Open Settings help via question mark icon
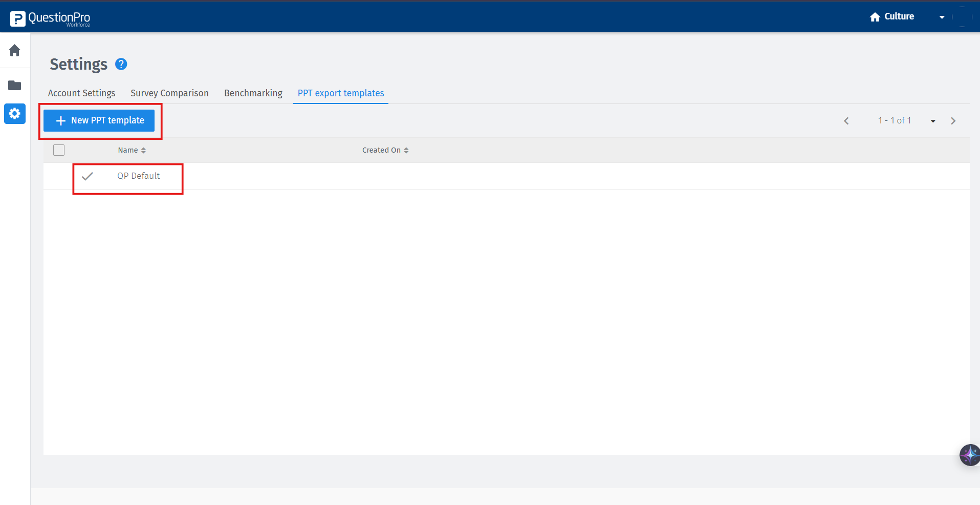This screenshot has height=505, width=980. point(121,64)
